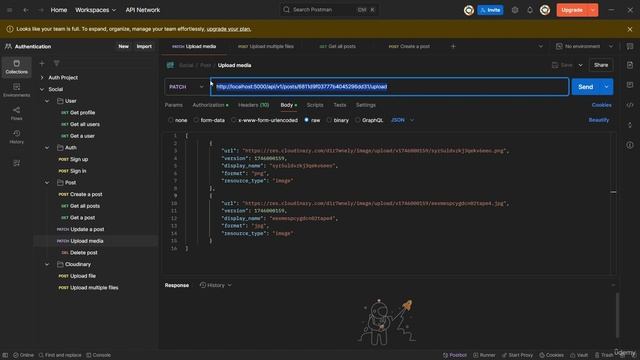Open the configure sidebar icon below History
Image resolution: width=640 pixels, height=360 pixels.
16,163
